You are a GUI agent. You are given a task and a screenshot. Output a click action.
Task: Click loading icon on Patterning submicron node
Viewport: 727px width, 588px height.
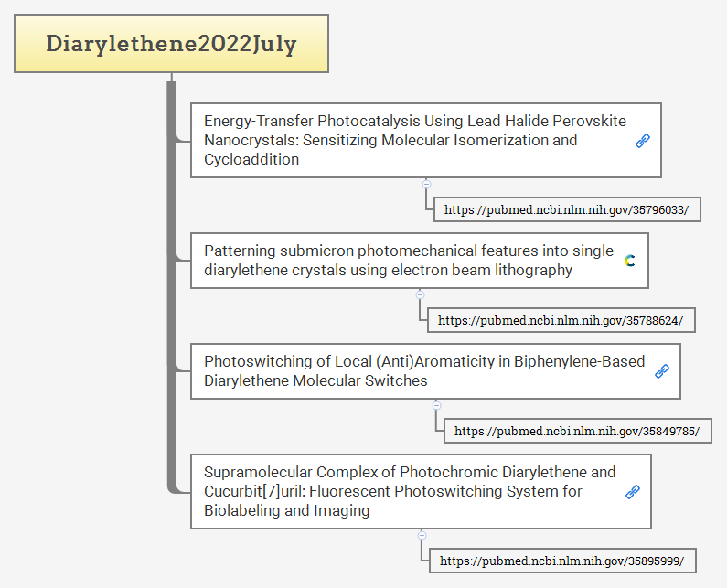[x=630, y=261]
